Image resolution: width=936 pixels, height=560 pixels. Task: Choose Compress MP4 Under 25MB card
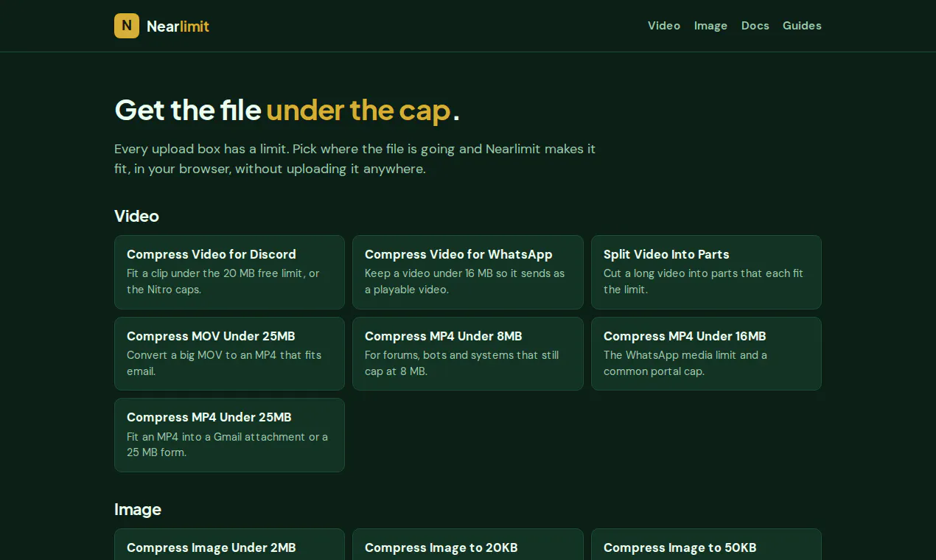[x=229, y=435]
